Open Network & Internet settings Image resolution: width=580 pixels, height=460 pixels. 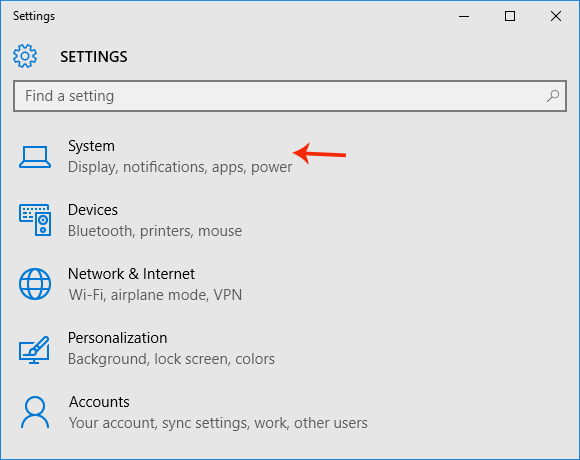pyautogui.click(x=131, y=284)
